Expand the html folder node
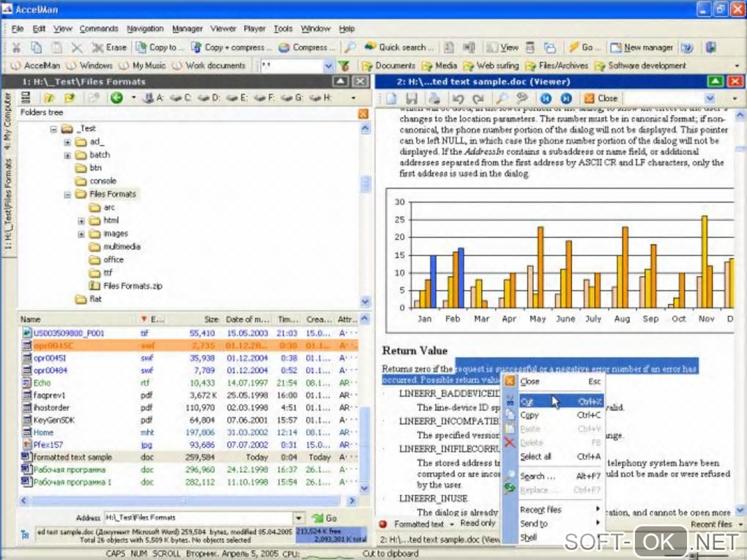747x560 pixels. click(x=81, y=221)
